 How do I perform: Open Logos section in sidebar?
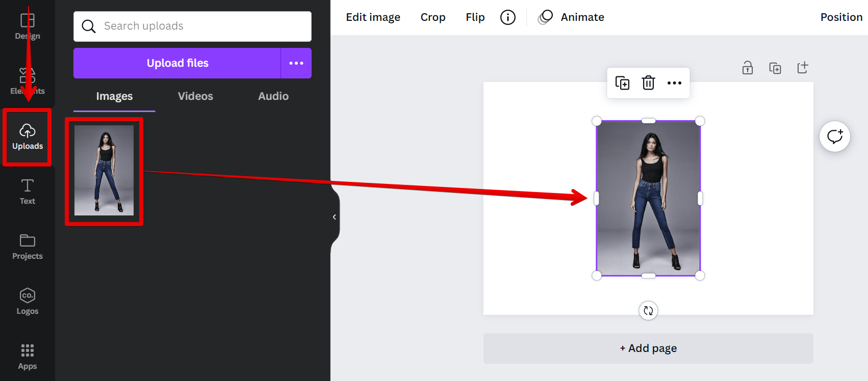pos(28,302)
